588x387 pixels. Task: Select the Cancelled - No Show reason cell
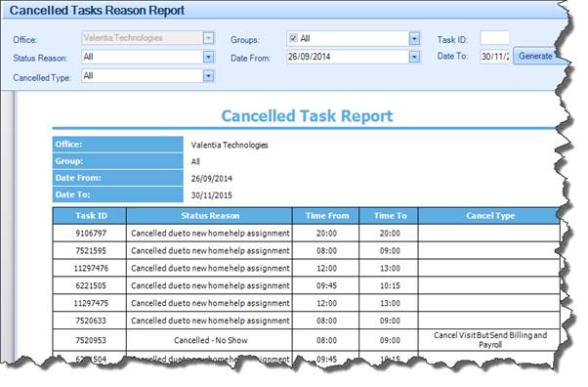(210, 340)
